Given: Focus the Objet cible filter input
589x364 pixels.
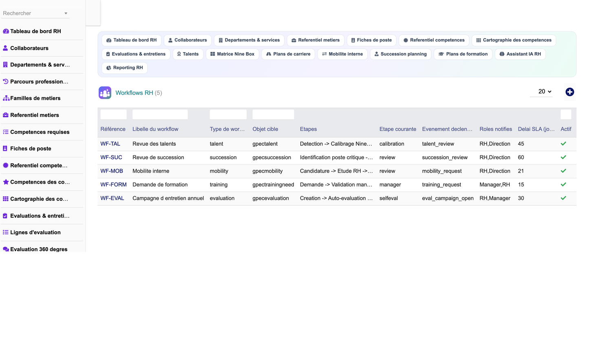Looking at the screenshot, I should tap(273, 114).
